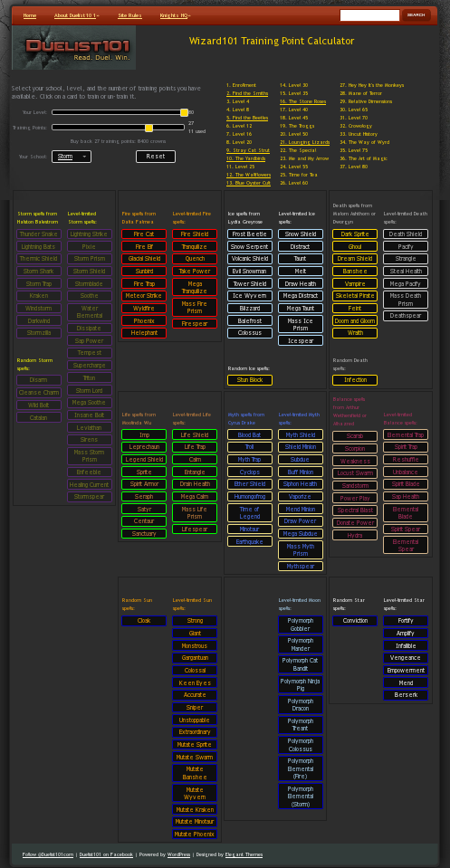Train the Kraken storm spell
The height and width of the screenshot is (868, 450).
click(39, 296)
